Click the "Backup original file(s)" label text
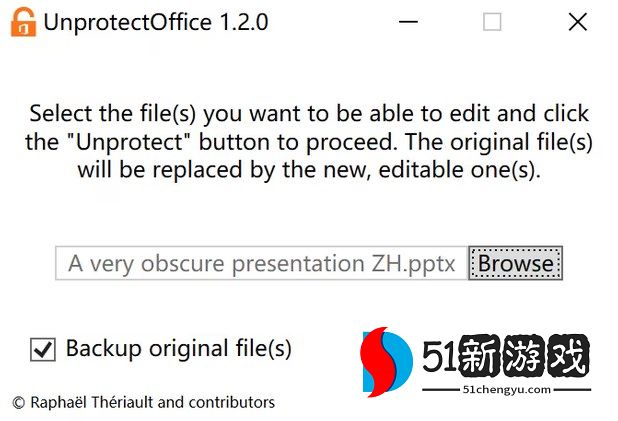618x421 pixels. point(178,349)
